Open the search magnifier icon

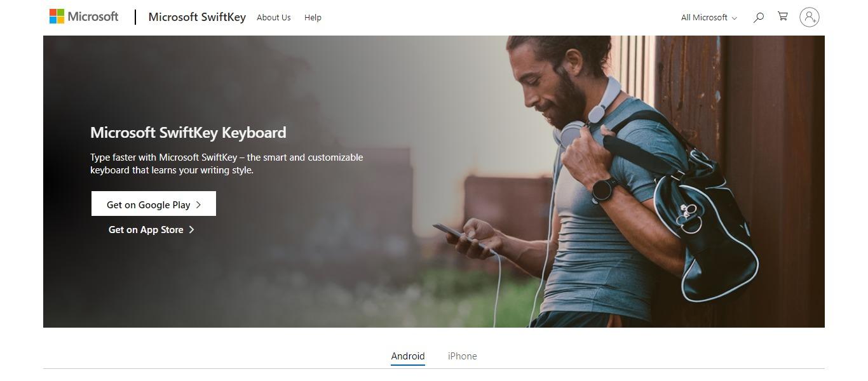[758, 18]
